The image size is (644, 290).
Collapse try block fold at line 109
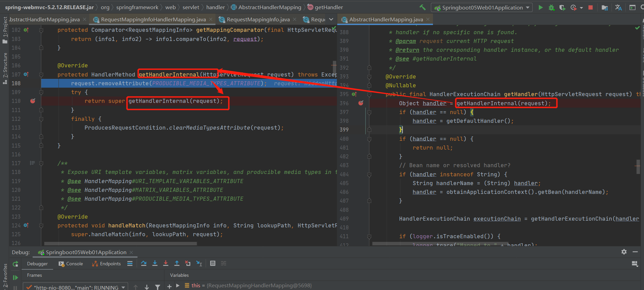[41, 92]
